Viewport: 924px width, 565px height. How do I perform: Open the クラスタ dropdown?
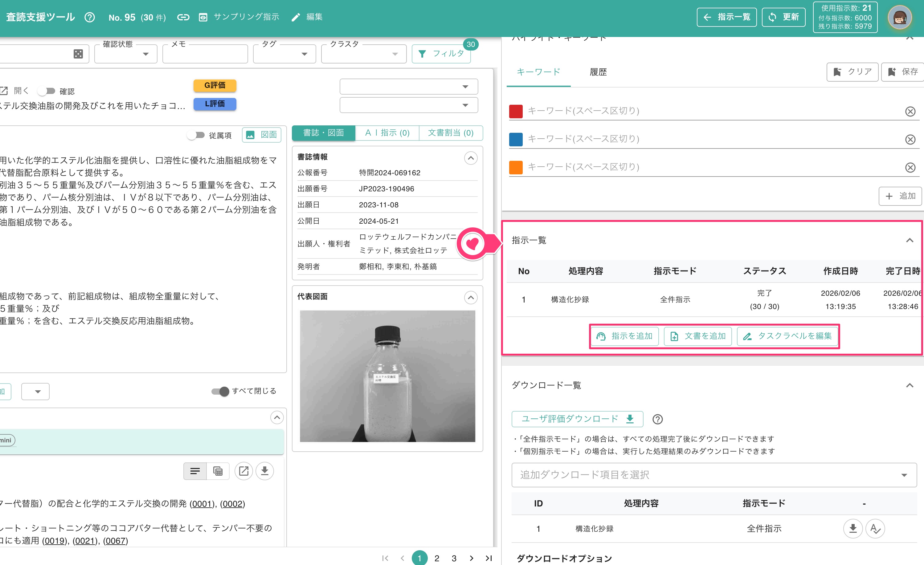[x=364, y=54]
